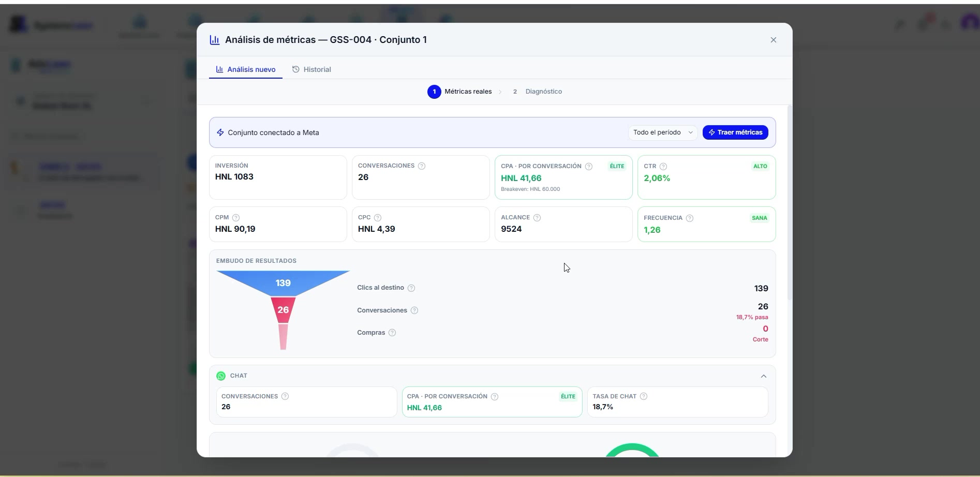980x477 pixels.
Task: Close the Análisis de métricas dialog
Action: pyautogui.click(x=773, y=40)
